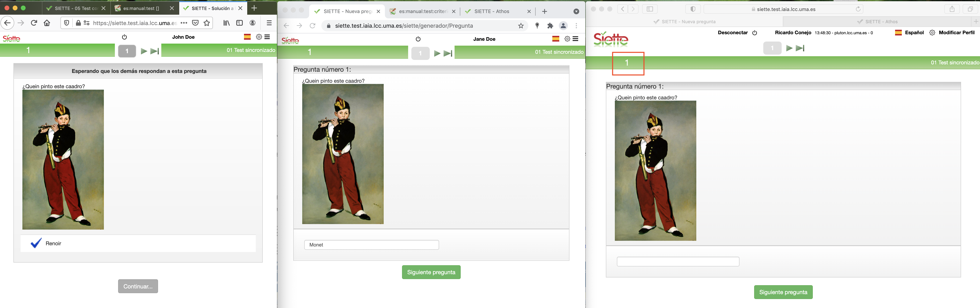The image size is (980, 308).
Task: Click the Español language selector
Action: click(914, 33)
